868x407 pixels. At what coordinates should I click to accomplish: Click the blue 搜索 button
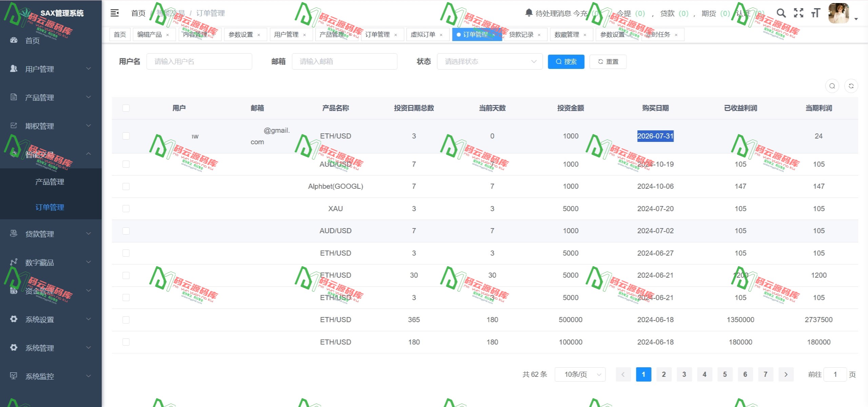[566, 61]
